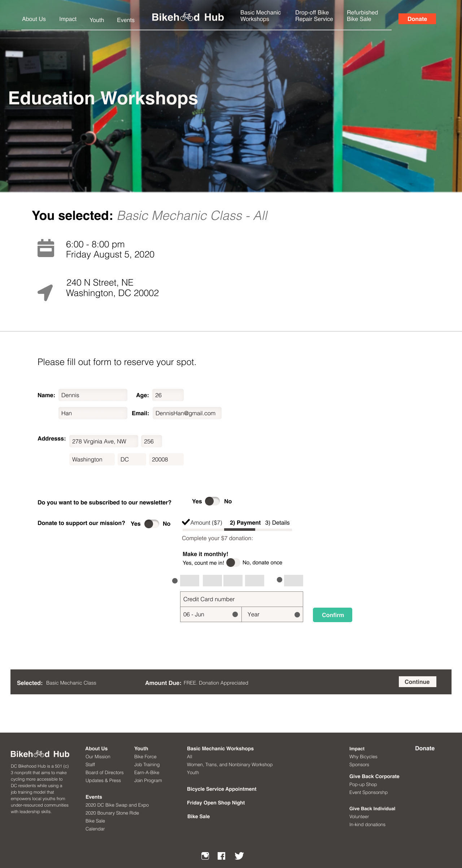Click the Credit Card number field
This screenshot has height=868, width=462.
pos(241,599)
